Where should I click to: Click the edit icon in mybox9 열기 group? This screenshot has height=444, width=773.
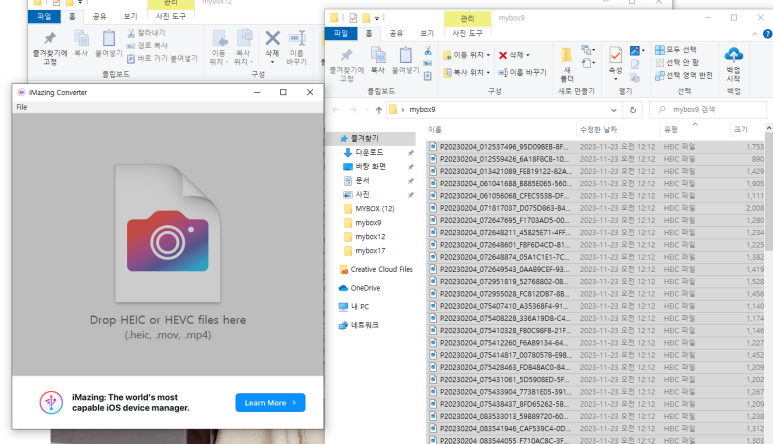point(635,64)
